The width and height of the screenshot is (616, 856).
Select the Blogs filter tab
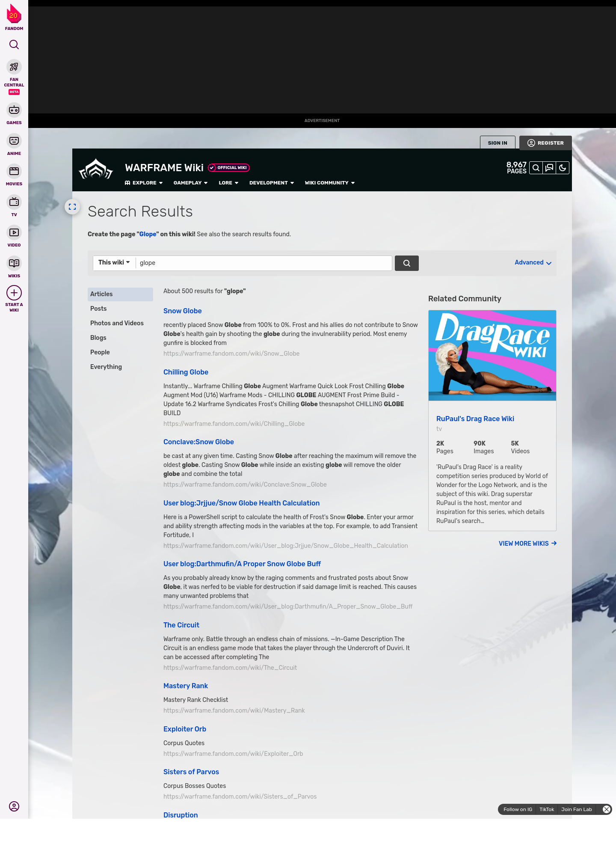120,338
